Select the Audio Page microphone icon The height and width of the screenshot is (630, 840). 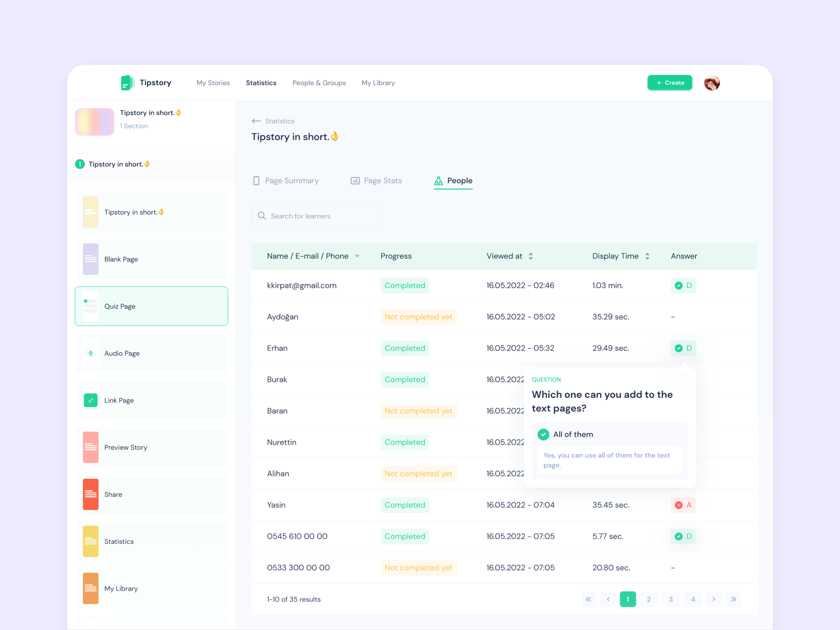90,353
